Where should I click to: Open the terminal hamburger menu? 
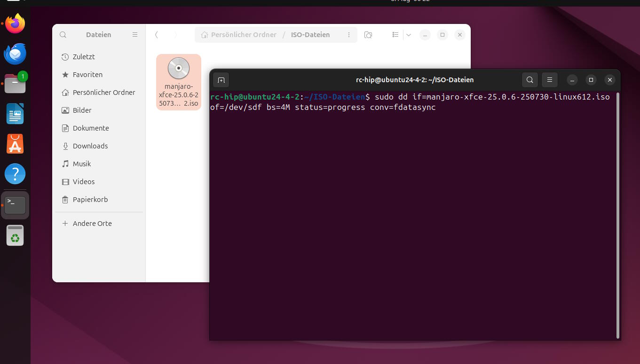(550, 80)
